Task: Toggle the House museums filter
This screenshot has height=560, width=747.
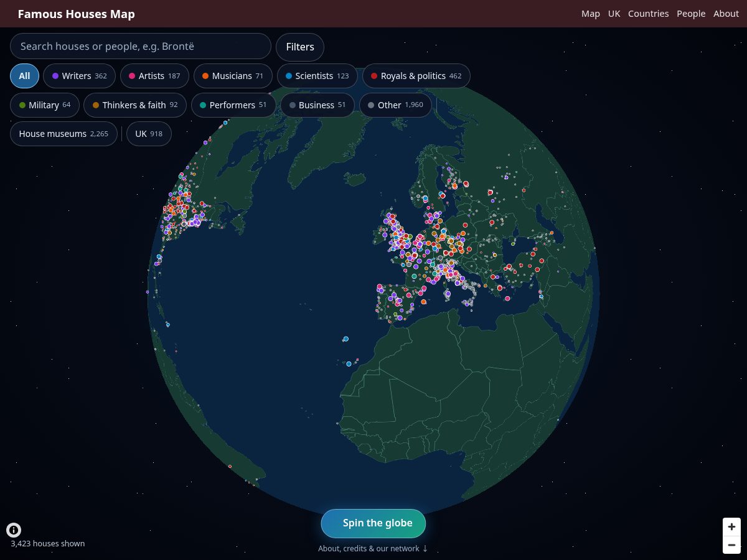Action: coord(63,134)
